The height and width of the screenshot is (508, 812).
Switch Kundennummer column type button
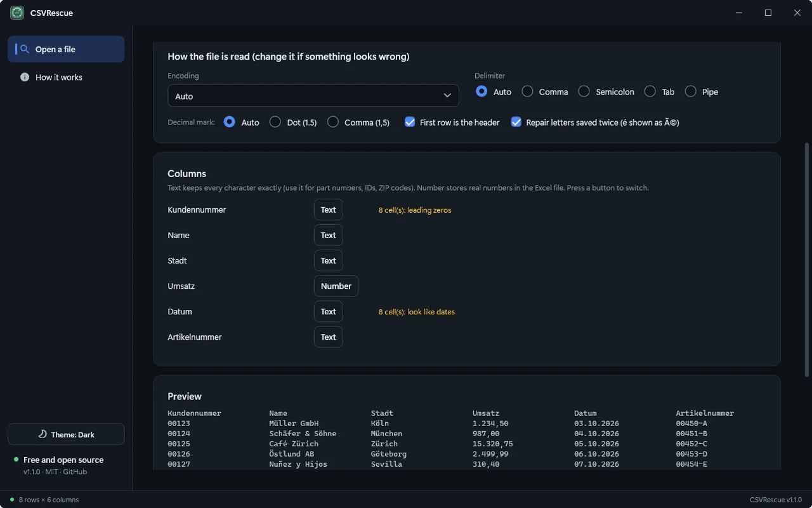coord(329,210)
